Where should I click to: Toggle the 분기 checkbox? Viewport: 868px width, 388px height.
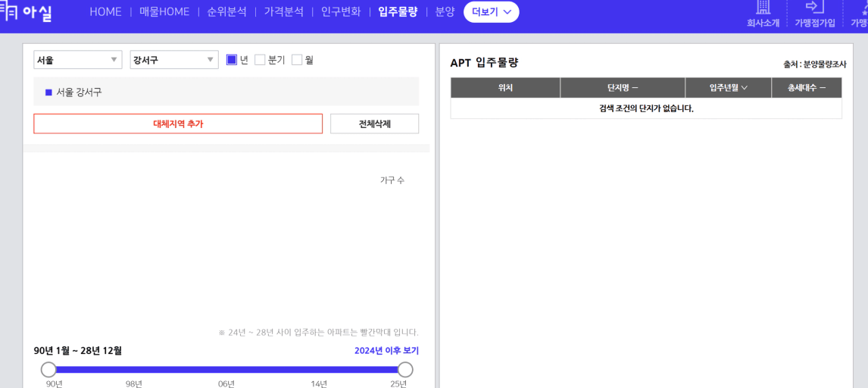pos(260,60)
